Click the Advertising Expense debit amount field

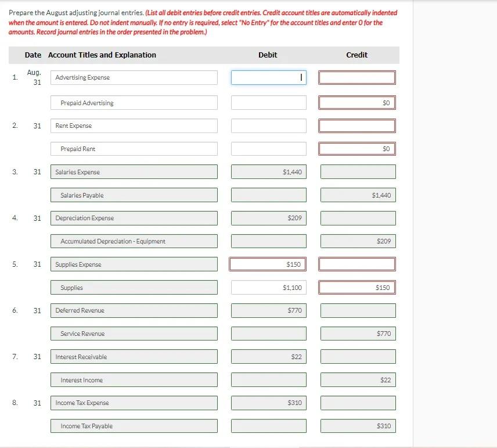268,77
